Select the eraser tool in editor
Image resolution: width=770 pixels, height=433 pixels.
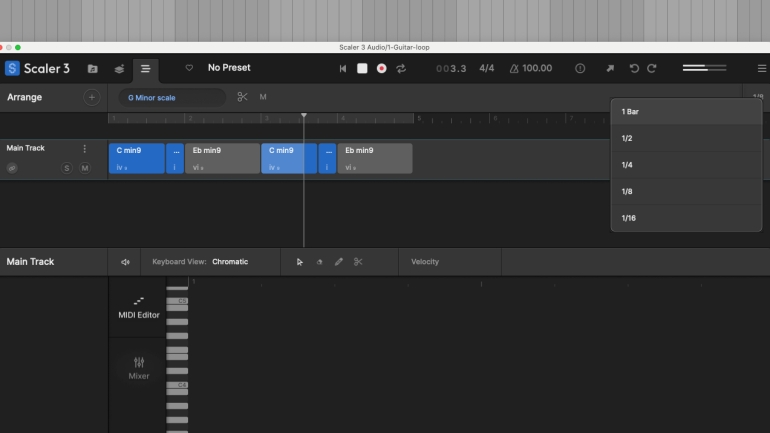tap(319, 262)
